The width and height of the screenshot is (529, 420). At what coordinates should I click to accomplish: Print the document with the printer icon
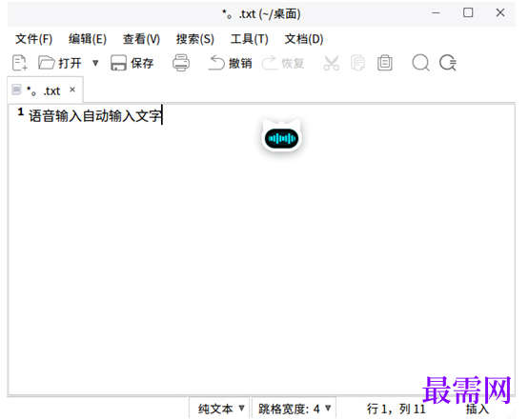click(x=181, y=63)
